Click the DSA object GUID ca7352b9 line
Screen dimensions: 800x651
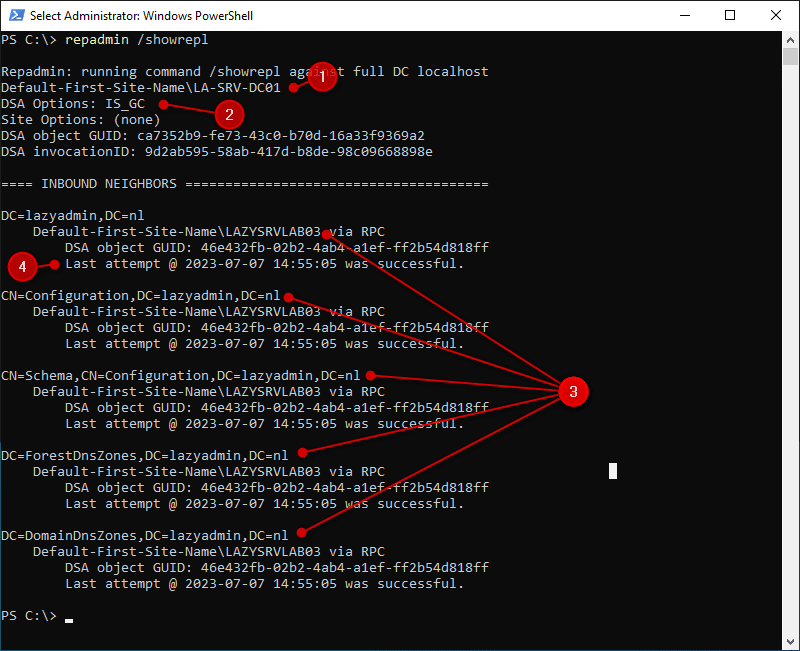(x=213, y=136)
